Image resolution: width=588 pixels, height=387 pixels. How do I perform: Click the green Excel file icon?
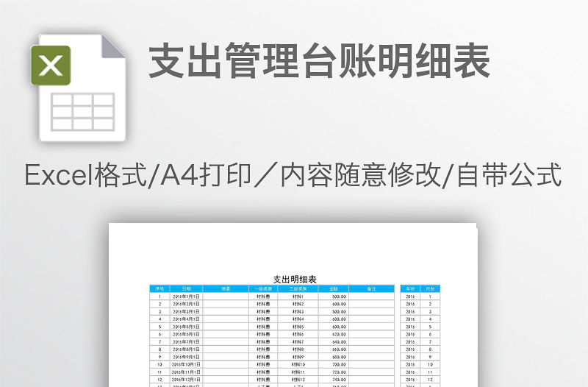pos(51,65)
